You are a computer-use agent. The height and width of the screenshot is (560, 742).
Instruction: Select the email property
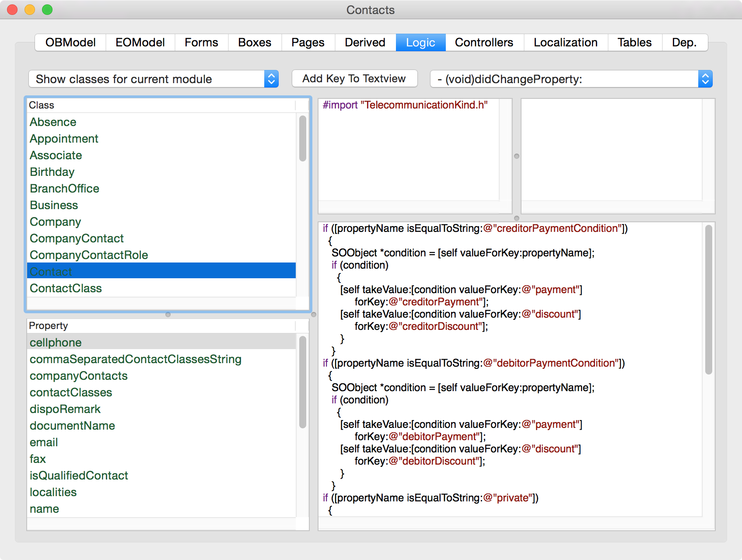44,442
